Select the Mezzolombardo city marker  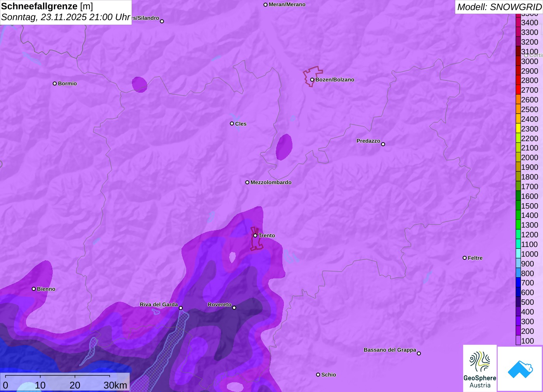[x=247, y=182]
